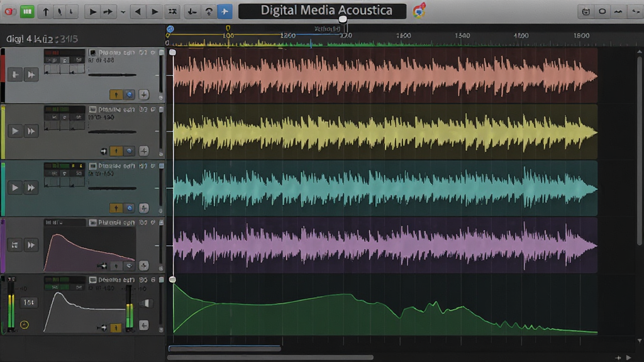Click the play-with-arrow button in the toolbar
Screen dimensions: 644x362
click(x=108, y=11)
